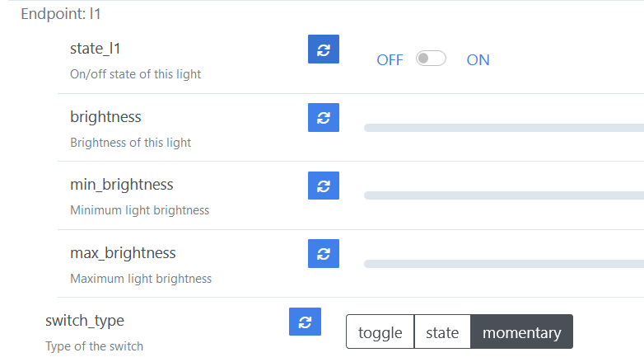Choose the momentary switch type
This screenshot has height=362, width=644.
click(521, 332)
